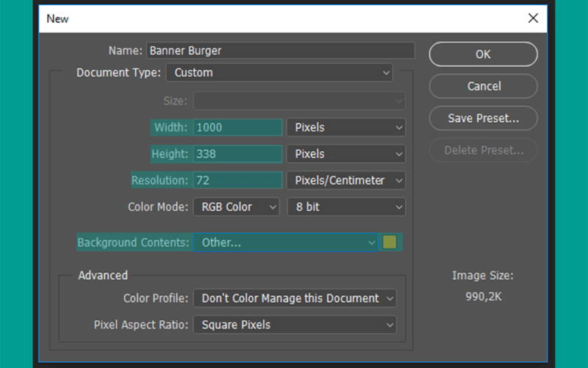588x368 pixels.
Task: Open the Pixels/Centimeter resolution units dropdown
Action: tap(346, 180)
